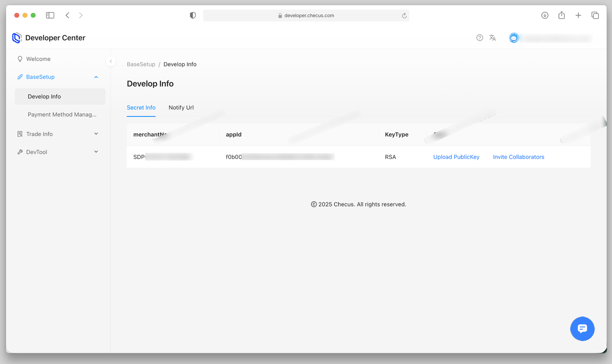Click the language translate icon
This screenshot has width=612, height=364.
click(492, 38)
